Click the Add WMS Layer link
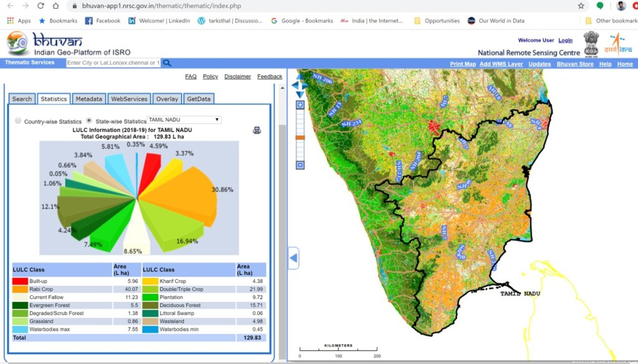Image resolution: width=638 pixels, height=364 pixels. [x=501, y=64]
